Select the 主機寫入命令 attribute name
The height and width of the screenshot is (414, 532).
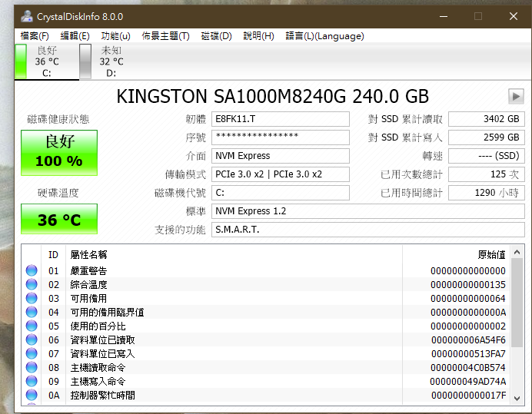(98, 382)
